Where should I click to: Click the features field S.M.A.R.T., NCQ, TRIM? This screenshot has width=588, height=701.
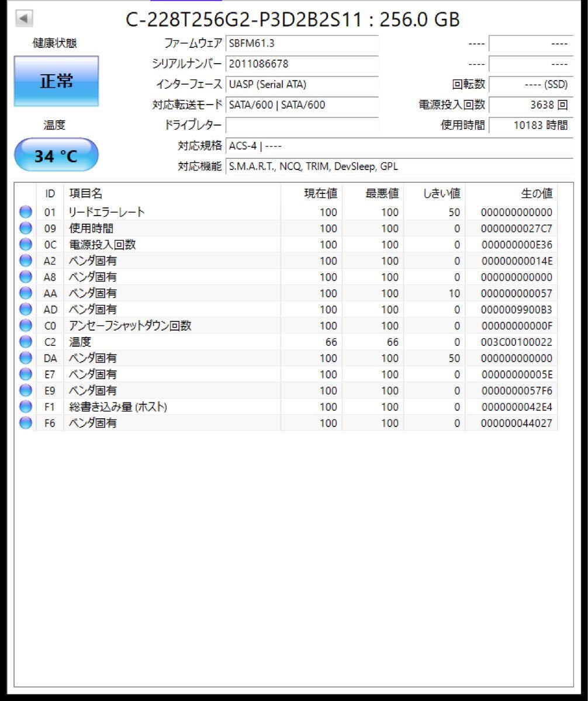(x=399, y=166)
